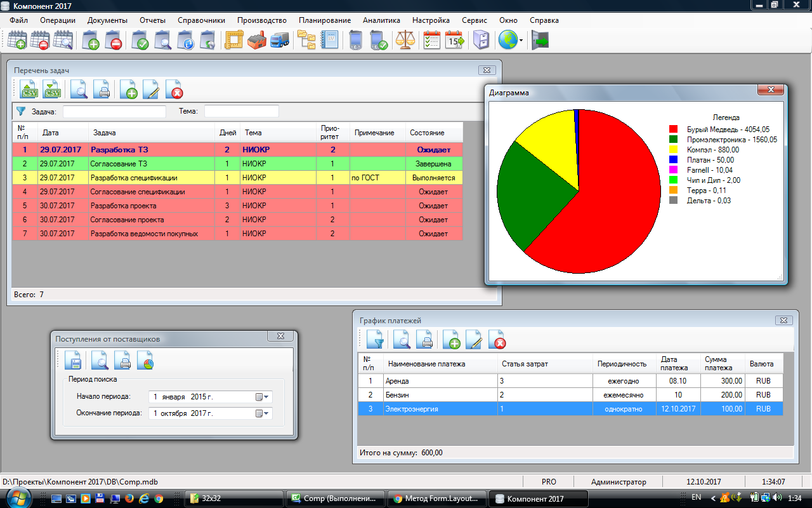Click add payment icon in График платежей
This screenshot has width=812, height=508.
[x=451, y=340]
